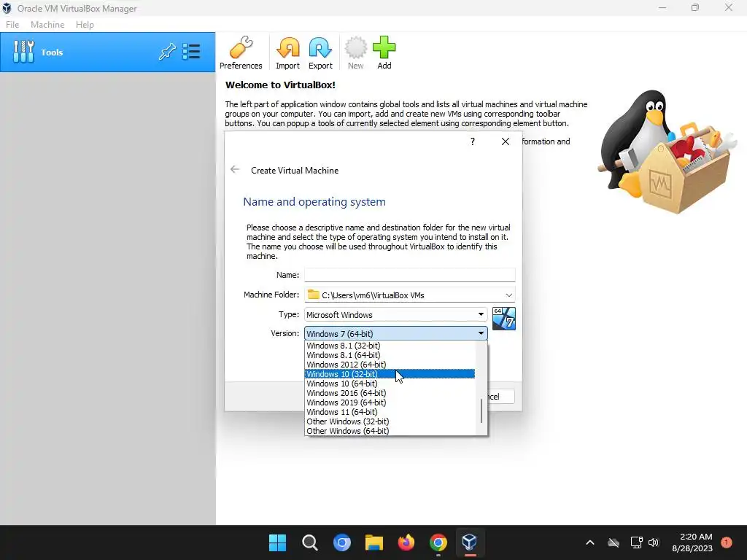Click the volume speaker tray icon
The height and width of the screenshot is (560, 747).
click(654, 542)
